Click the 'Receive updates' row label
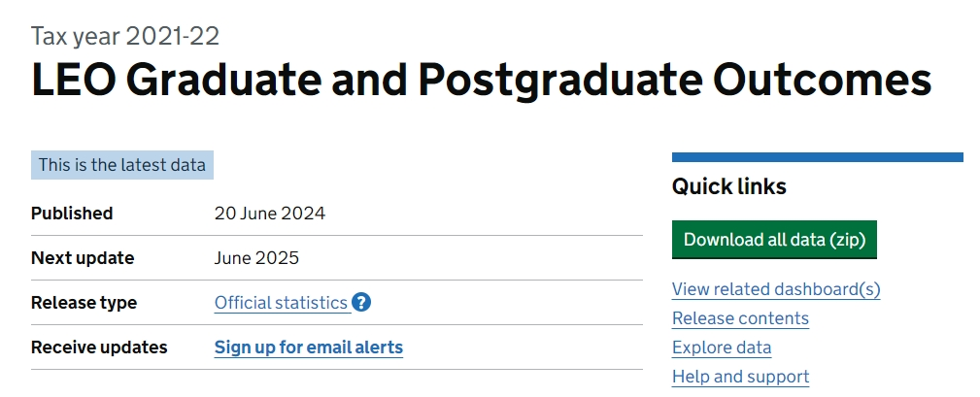 (99, 347)
